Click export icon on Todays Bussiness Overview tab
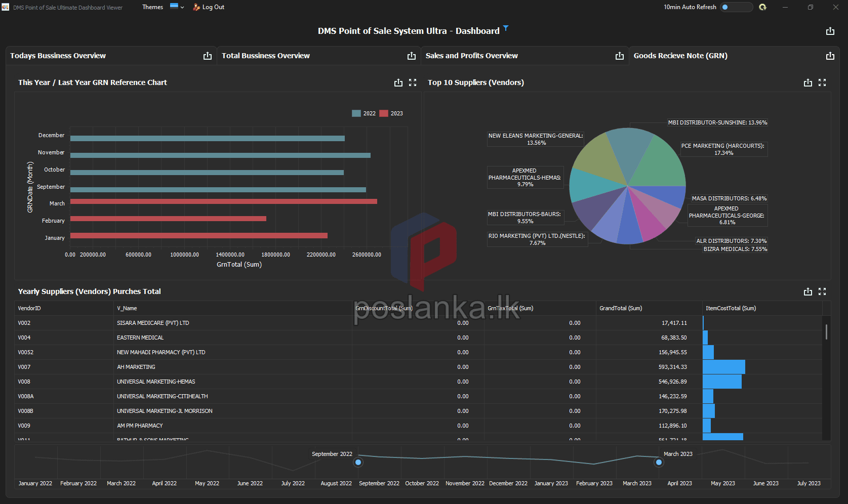The image size is (848, 504). pyautogui.click(x=208, y=56)
